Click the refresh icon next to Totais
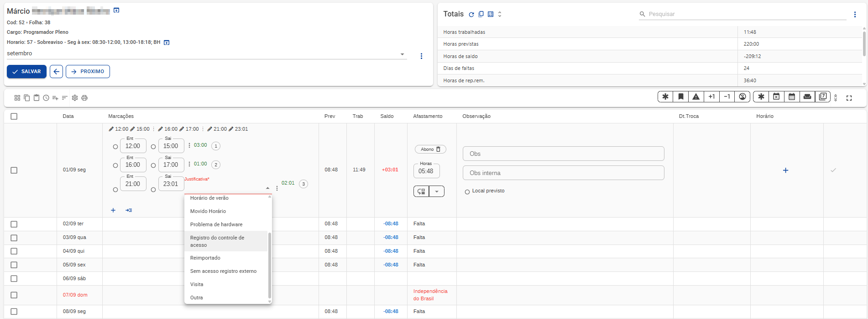The height and width of the screenshot is (319, 868). pyautogui.click(x=471, y=15)
